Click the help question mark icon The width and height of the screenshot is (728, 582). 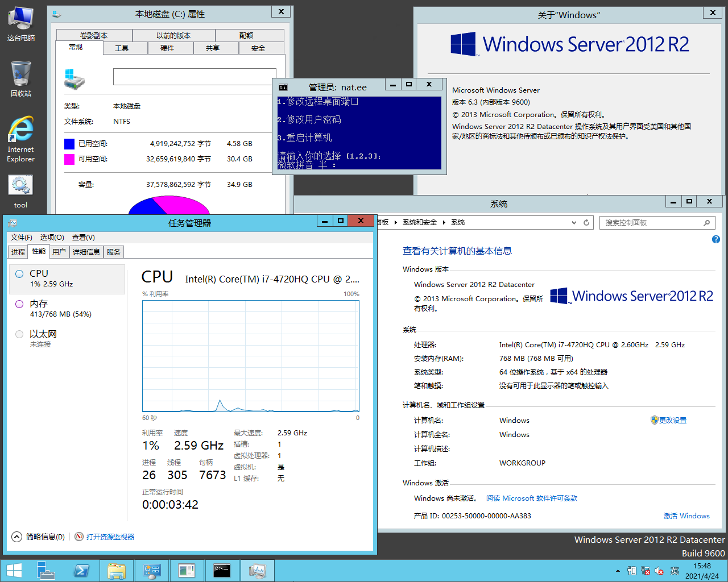point(715,239)
